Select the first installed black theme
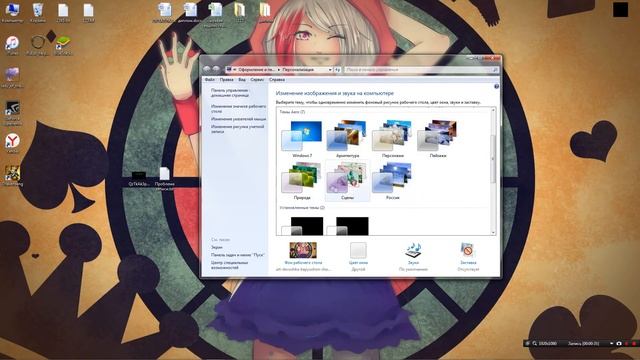Image resolution: width=640 pixels, height=360 pixels. 303,226
